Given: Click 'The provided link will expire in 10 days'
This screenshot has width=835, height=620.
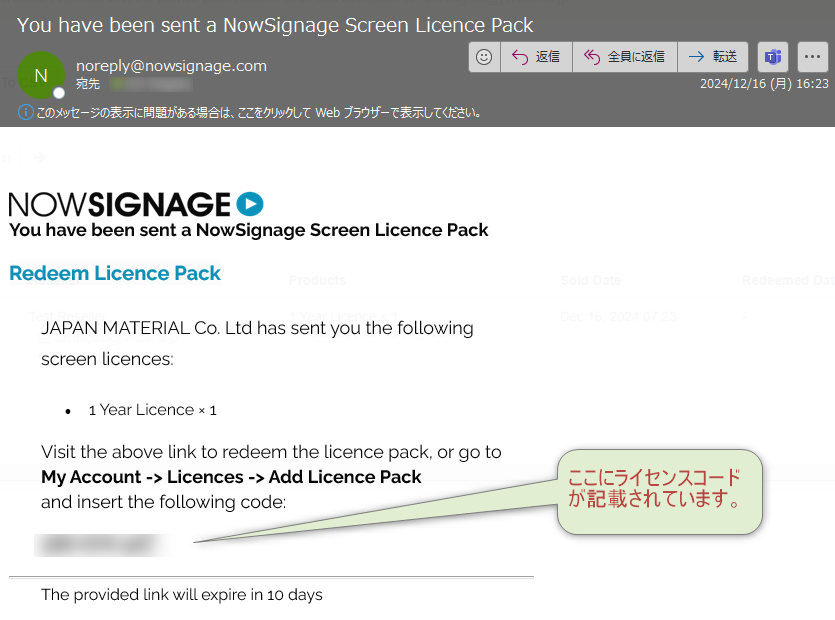Looking at the screenshot, I should click(x=182, y=594).
